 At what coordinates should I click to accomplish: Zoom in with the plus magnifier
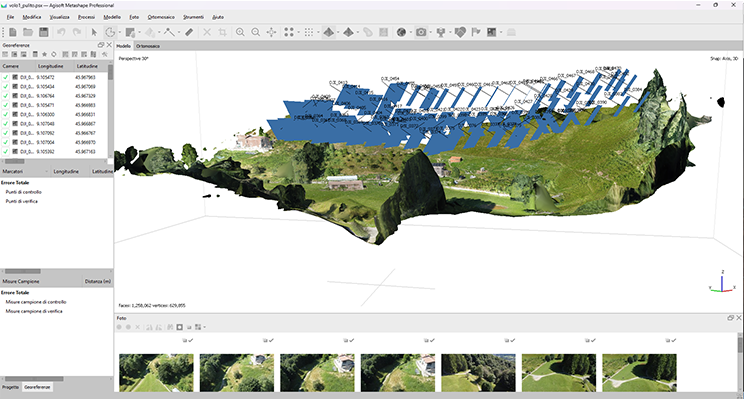coord(240,32)
